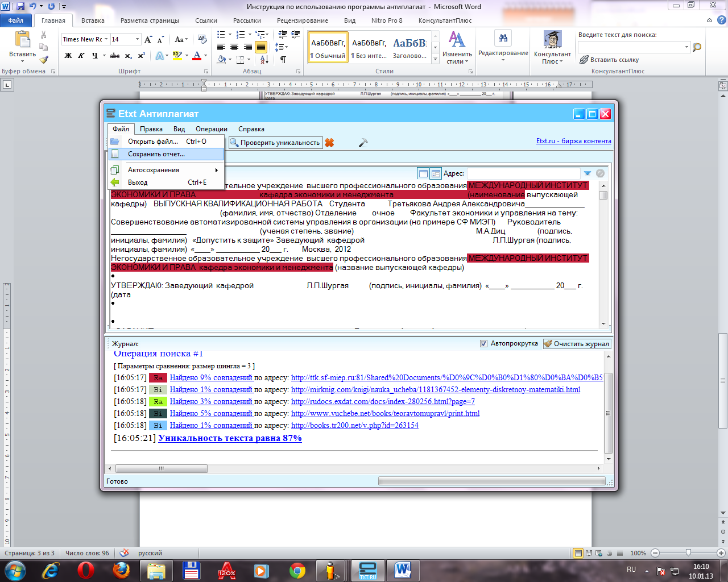Apply bold (Ж) formatting in Word
The height and width of the screenshot is (582, 728).
tap(68, 56)
